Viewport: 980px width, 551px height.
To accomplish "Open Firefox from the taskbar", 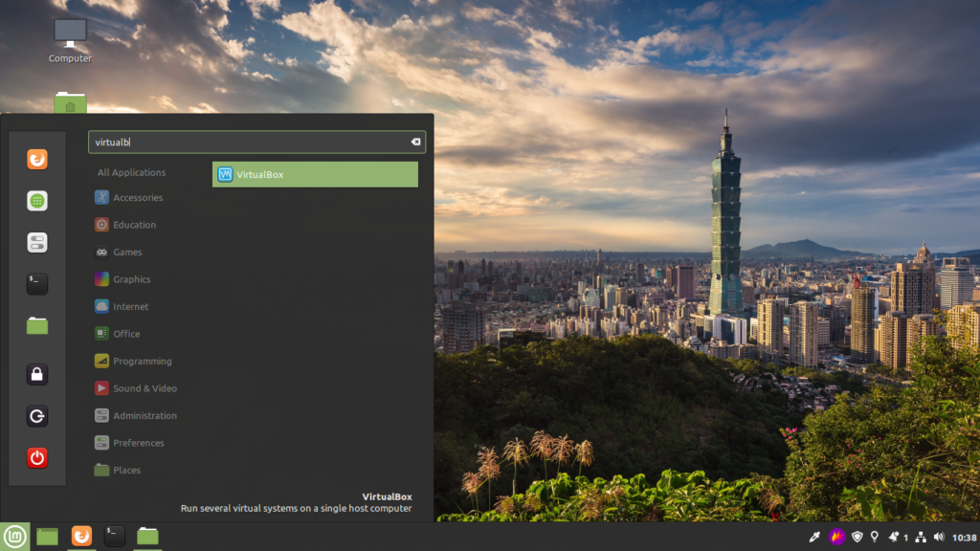I will 81,536.
